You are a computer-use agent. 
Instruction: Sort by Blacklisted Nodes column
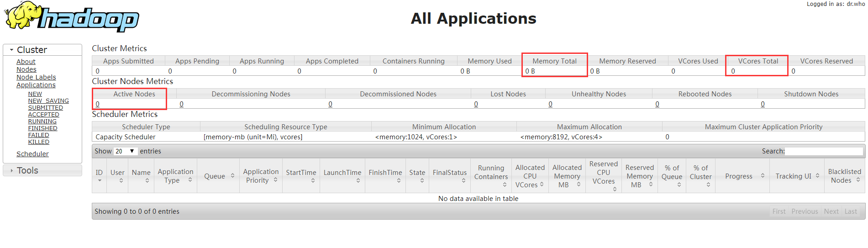[x=844, y=176]
